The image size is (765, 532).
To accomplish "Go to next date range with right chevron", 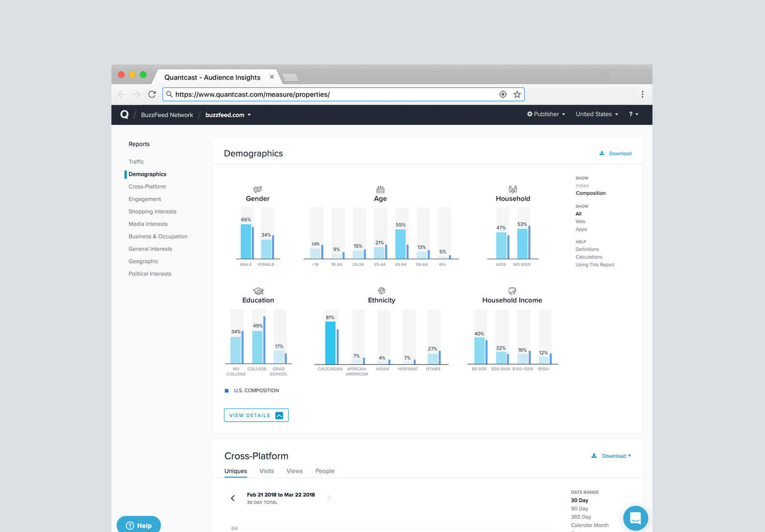I will pyautogui.click(x=329, y=498).
